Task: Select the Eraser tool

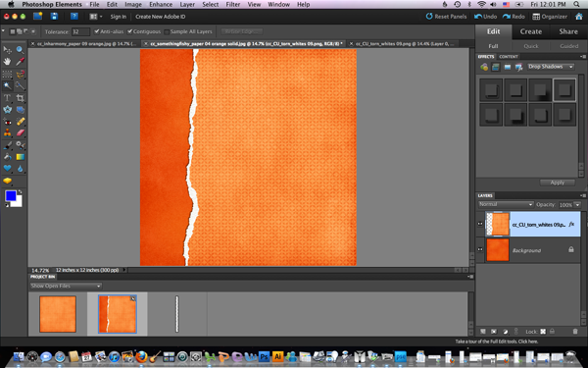Action: (x=21, y=132)
